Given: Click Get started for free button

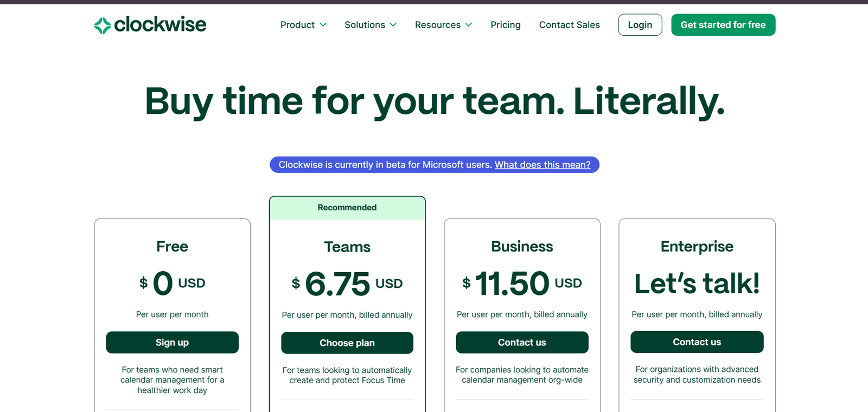Looking at the screenshot, I should pyautogui.click(x=723, y=25).
